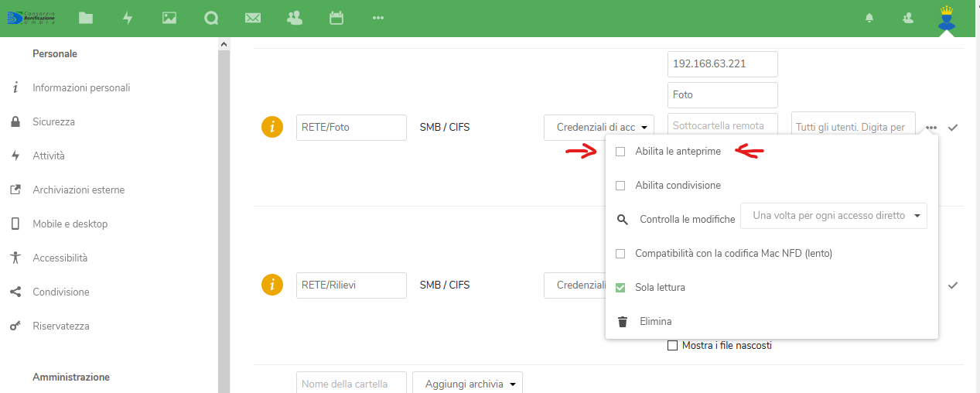
Task: Open Archiviazioni esterne settings
Action: [x=78, y=190]
